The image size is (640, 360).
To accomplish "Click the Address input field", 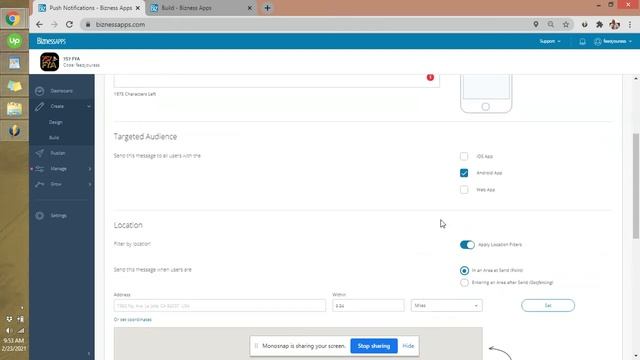I will pyautogui.click(x=220, y=306).
